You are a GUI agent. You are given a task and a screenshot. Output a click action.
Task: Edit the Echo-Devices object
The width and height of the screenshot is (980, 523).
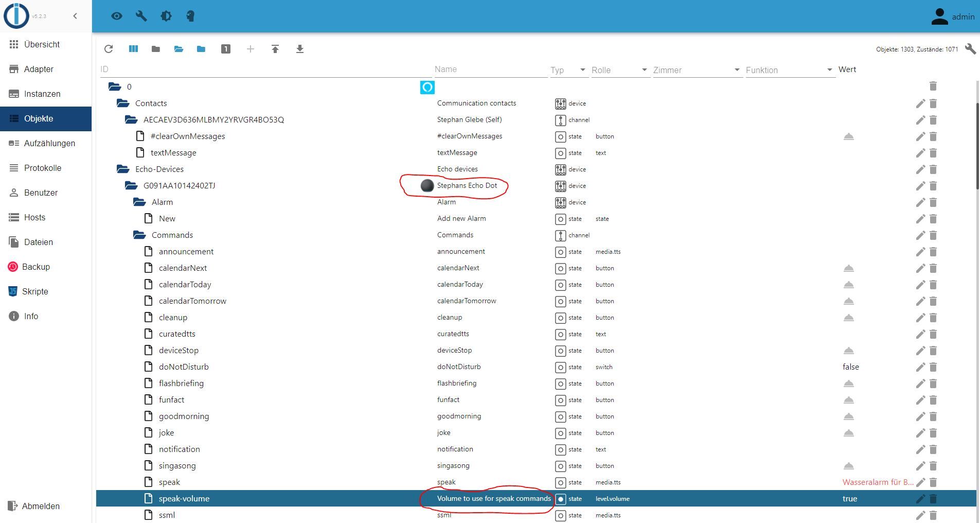(x=920, y=169)
